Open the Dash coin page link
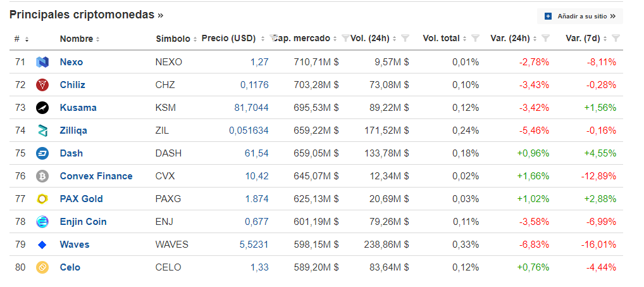This screenshot has width=644, height=287. pos(71,153)
